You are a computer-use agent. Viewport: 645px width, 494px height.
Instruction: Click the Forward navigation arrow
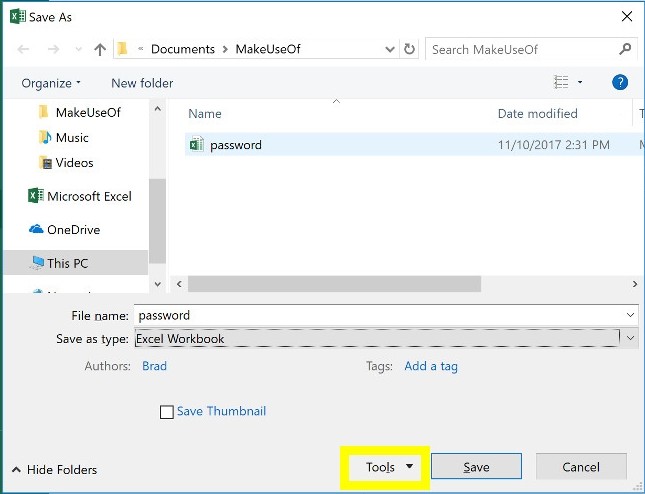click(x=53, y=49)
